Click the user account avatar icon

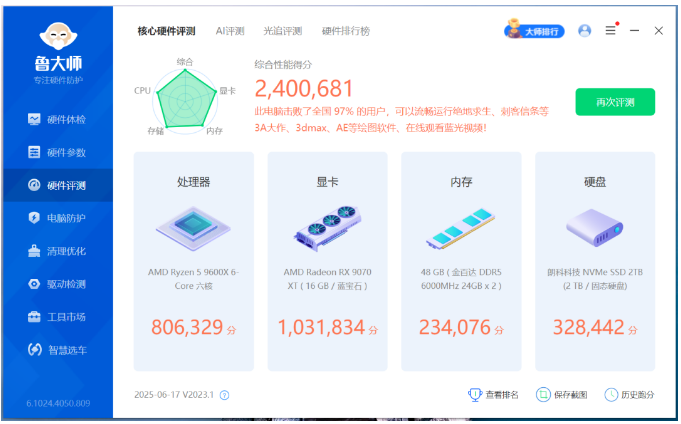(x=585, y=31)
